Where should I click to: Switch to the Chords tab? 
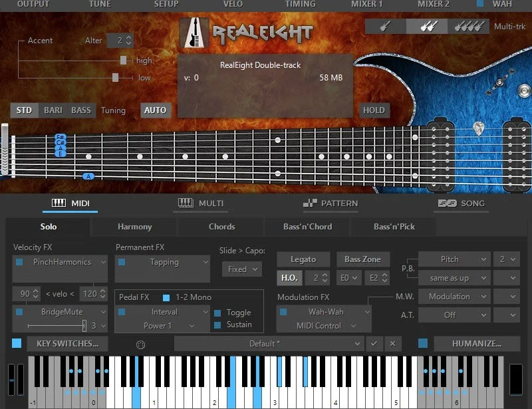[x=221, y=226]
